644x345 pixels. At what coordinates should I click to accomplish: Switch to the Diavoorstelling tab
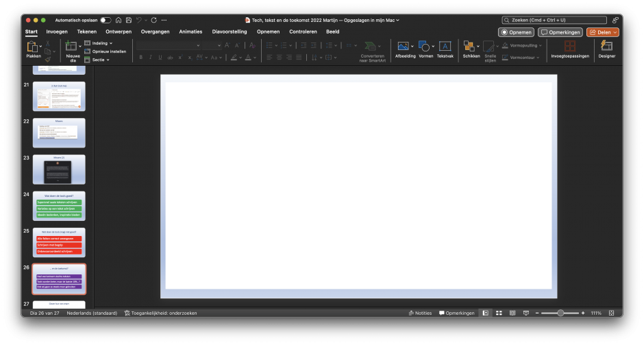click(x=230, y=32)
